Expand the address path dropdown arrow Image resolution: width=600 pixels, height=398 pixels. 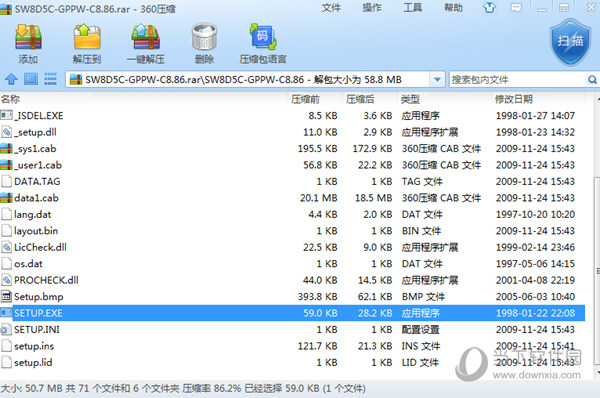click(437, 80)
